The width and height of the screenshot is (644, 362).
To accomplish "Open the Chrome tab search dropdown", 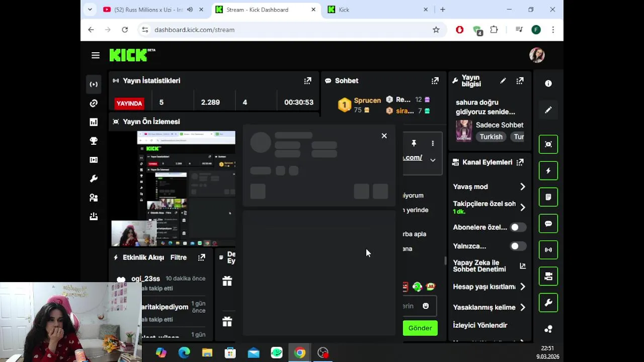I will 90,10.
